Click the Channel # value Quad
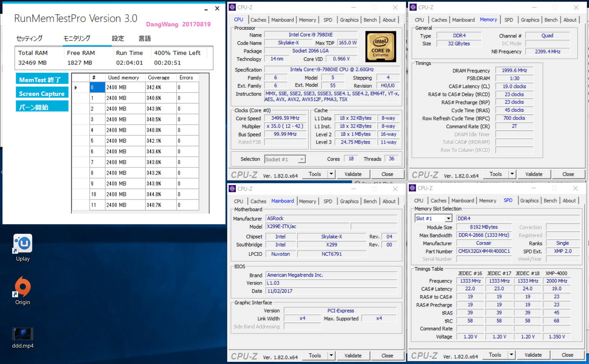Screen dimensions: 589x364 pyautogui.click(x=548, y=35)
